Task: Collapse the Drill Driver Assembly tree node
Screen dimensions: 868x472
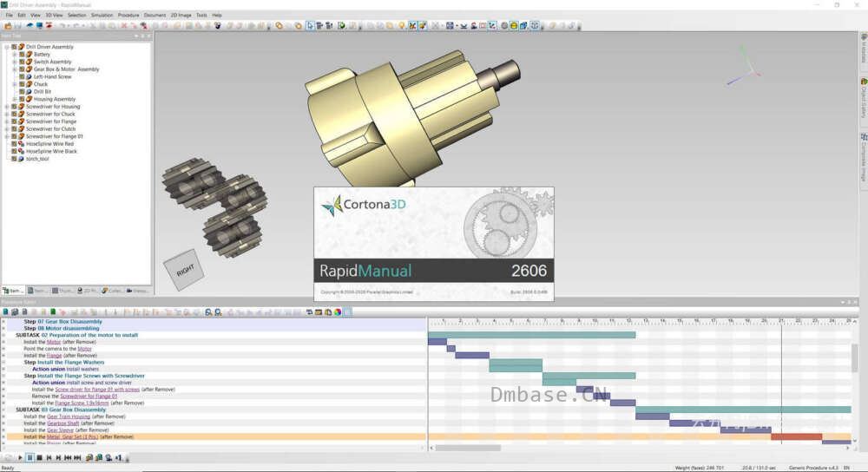Action: click(x=7, y=47)
